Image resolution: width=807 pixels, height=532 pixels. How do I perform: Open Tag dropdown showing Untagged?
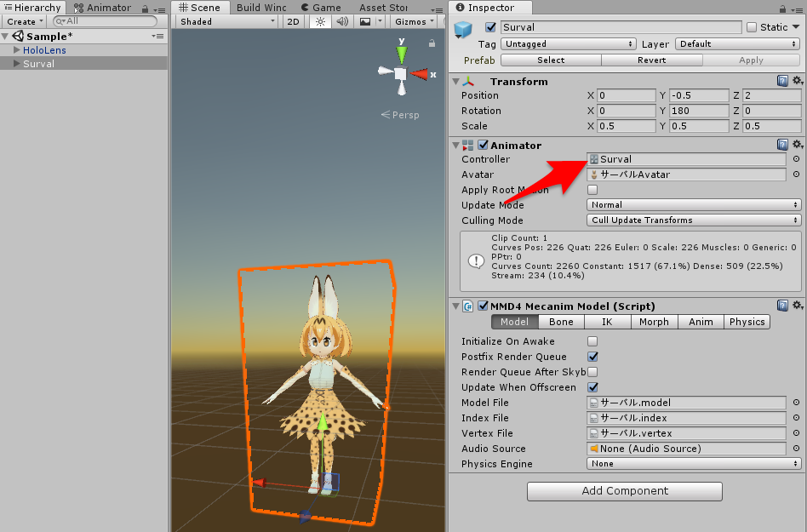[x=569, y=43]
